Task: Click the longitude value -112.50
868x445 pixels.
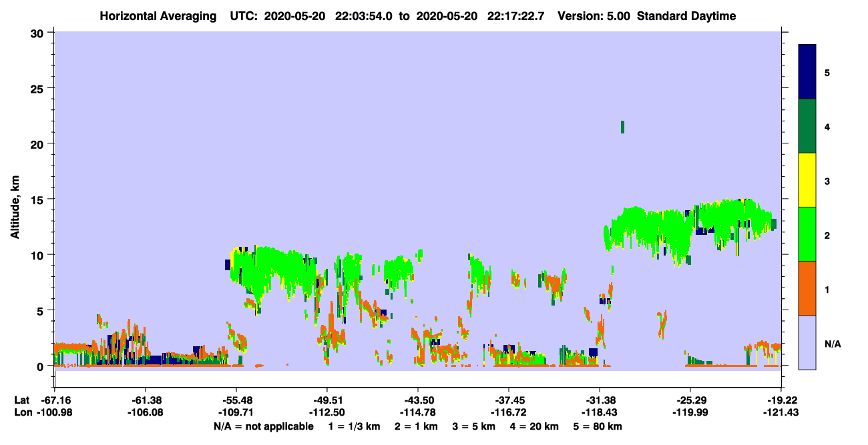Action: (x=327, y=412)
